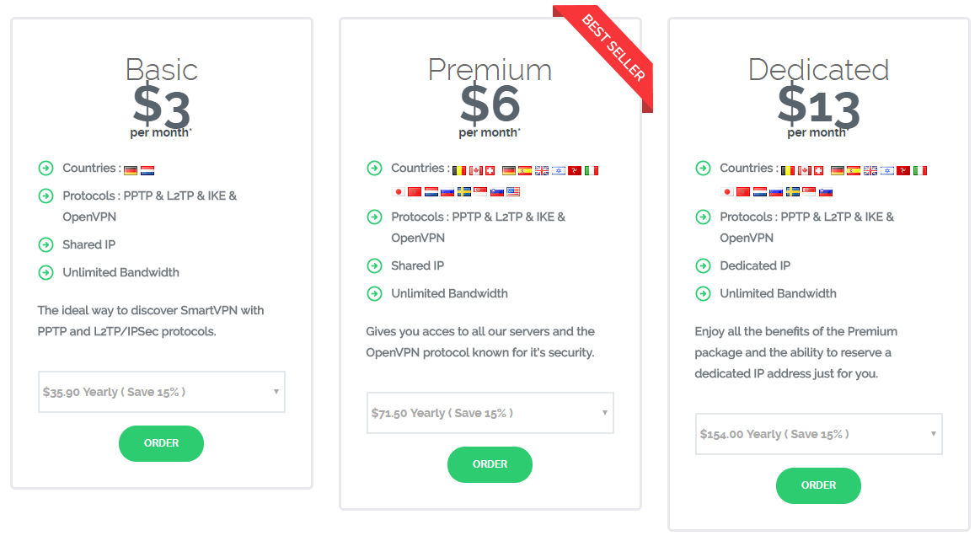Click the Japan flag in Dedicated plan
Screen dimensions: 980x541
tap(727, 192)
